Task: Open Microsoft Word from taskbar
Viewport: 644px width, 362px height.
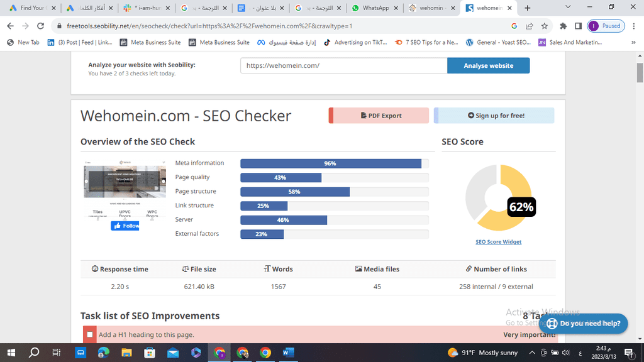Action: (288, 353)
